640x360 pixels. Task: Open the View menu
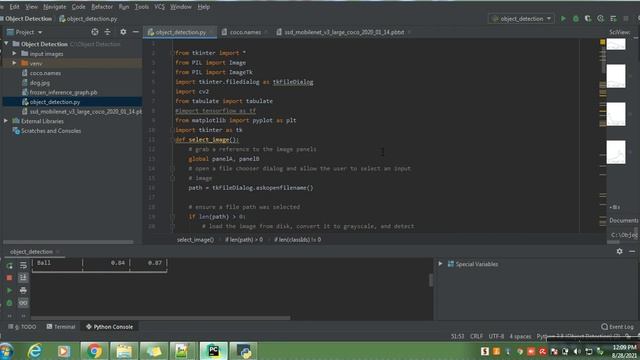click(31, 7)
